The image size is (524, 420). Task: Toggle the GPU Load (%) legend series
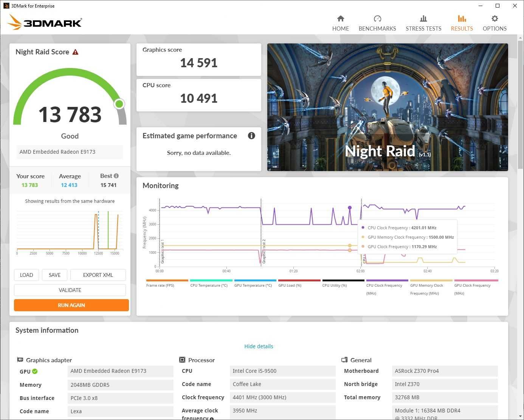299,283
